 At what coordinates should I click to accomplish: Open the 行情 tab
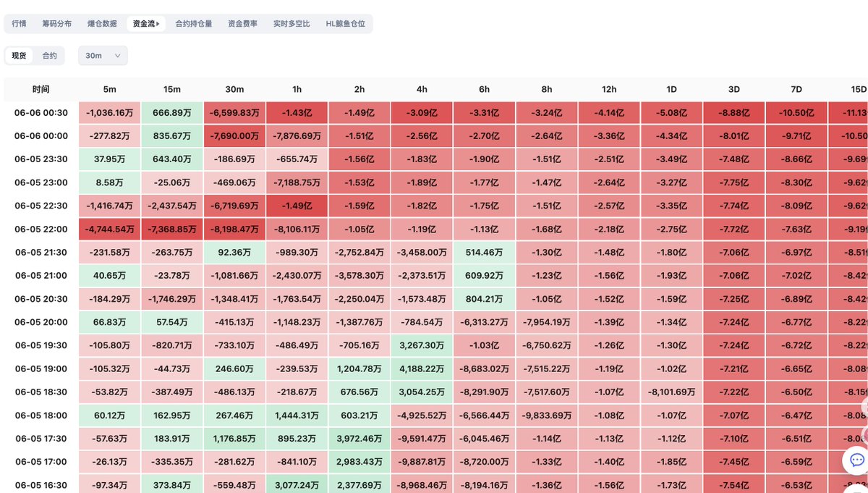tap(20, 24)
